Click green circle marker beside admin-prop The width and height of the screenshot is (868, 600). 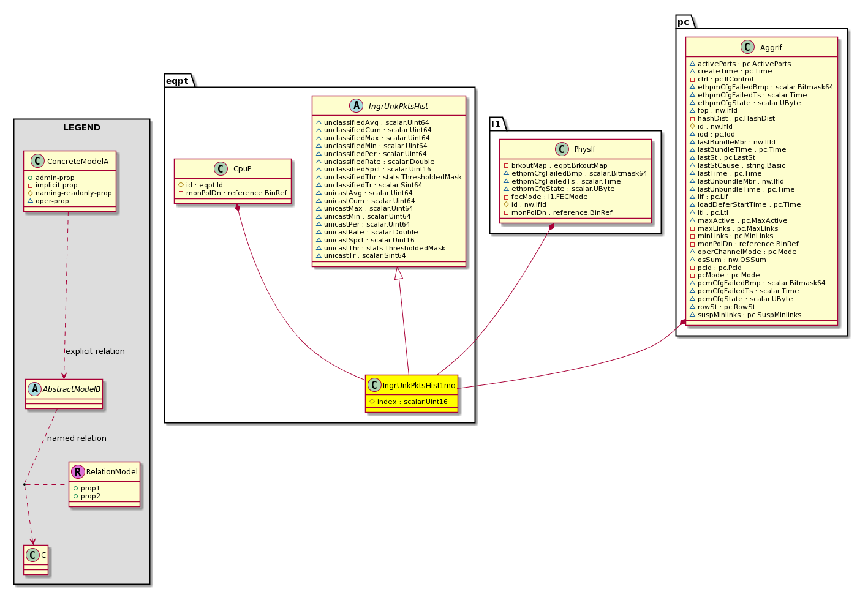click(30, 178)
